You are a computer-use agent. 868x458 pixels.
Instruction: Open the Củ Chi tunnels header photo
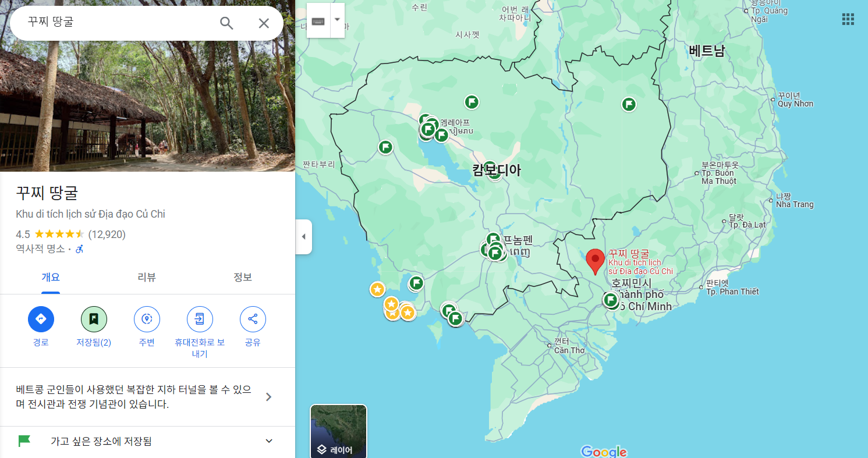point(147,106)
